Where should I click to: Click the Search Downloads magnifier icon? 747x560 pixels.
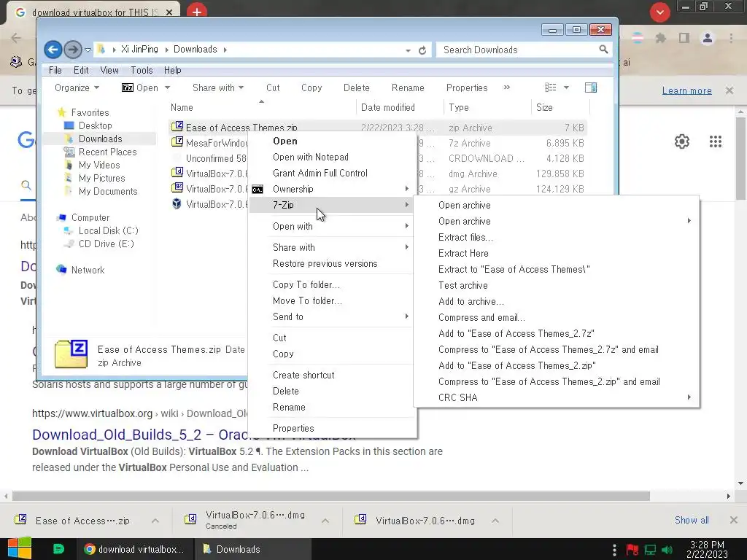[x=603, y=50]
